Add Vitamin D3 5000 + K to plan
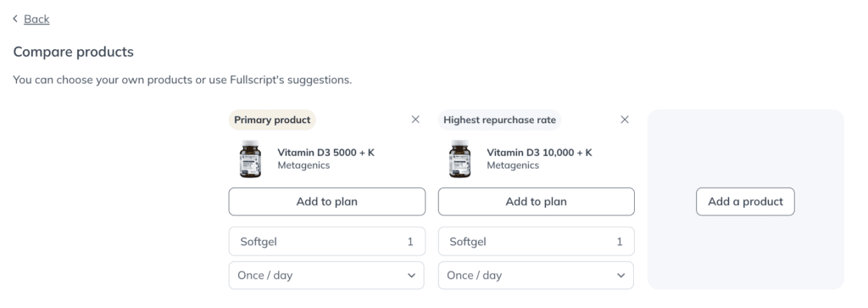The height and width of the screenshot is (308, 868). [x=326, y=202]
